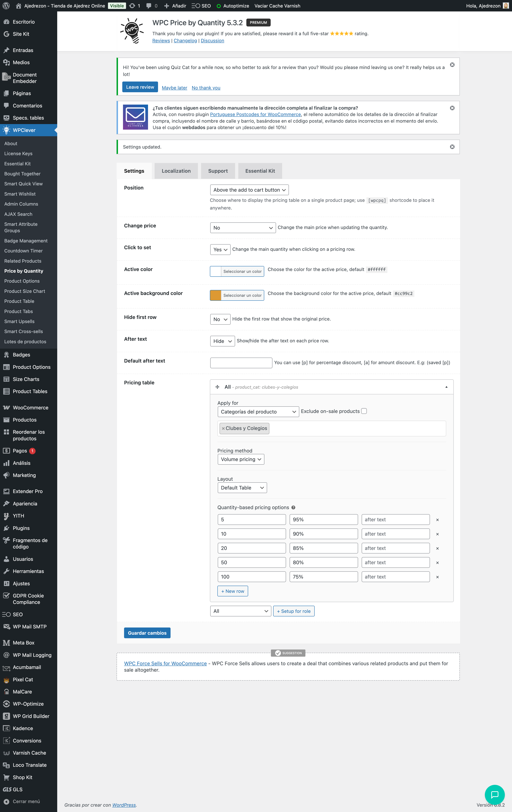Screen dimensions: 512x812
Task: Dismiss the Settings updated notice
Action: pyautogui.click(x=452, y=147)
